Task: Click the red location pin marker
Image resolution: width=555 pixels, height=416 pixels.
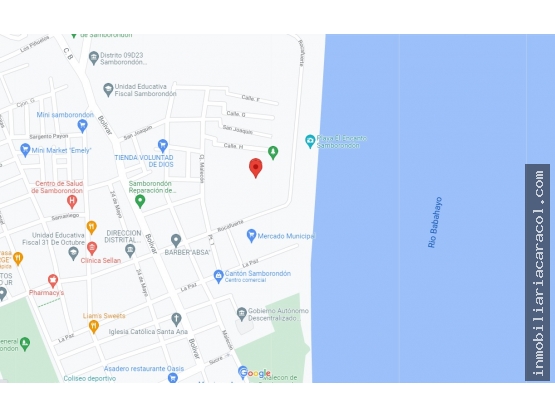Action: click(x=256, y=168)
